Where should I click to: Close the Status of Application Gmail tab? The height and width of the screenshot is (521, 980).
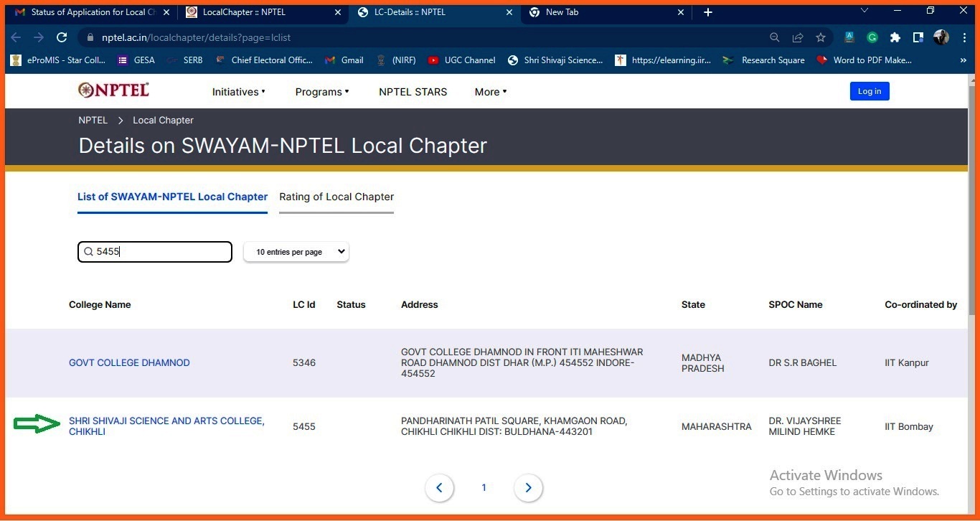(x=166, y=12)
